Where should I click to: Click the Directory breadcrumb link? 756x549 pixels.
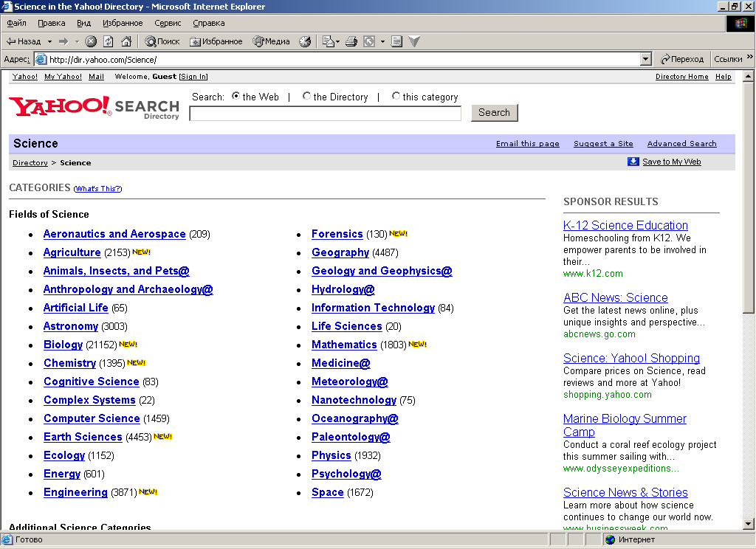click(30, 163)
